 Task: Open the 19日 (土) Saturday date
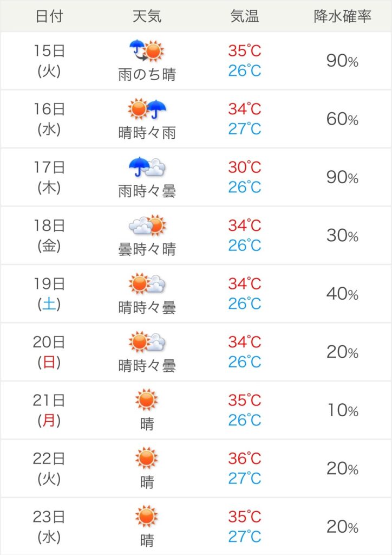tap(49, 293)
